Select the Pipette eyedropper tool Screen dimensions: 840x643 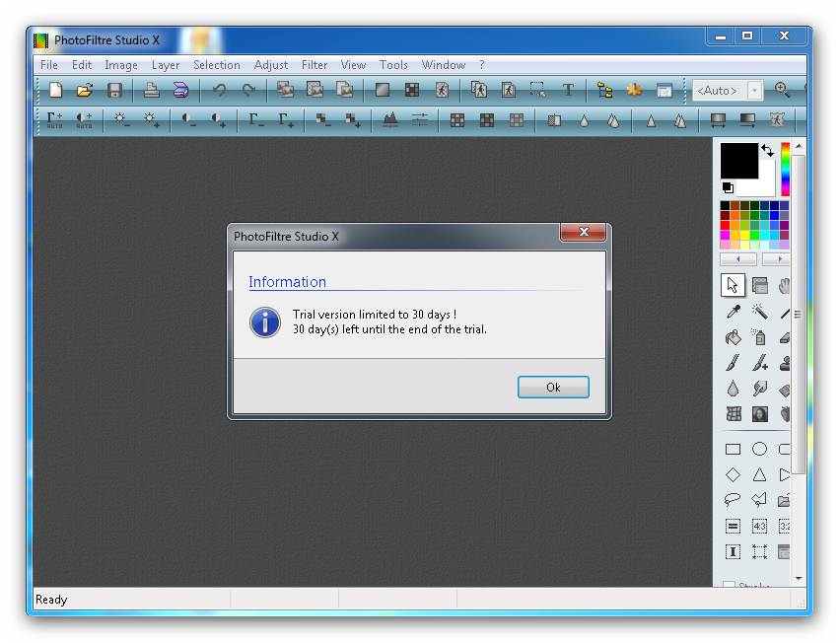(733, 312)
